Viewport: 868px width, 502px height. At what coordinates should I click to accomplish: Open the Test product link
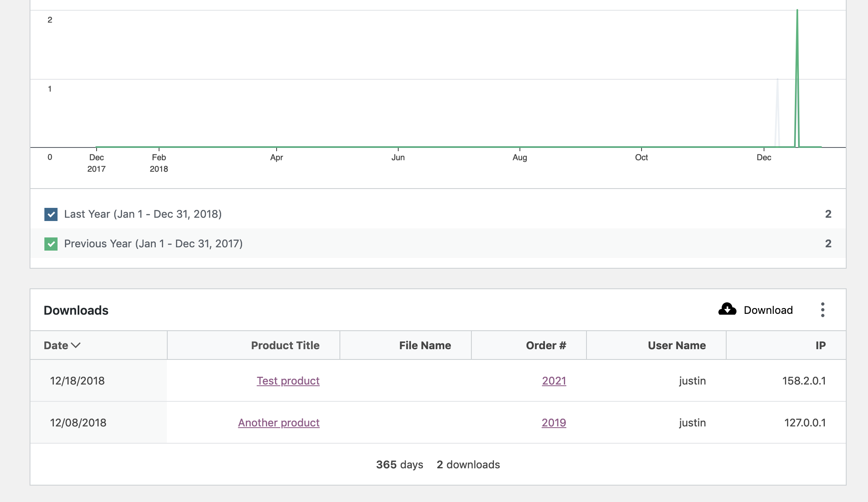[x=288, y=381]
